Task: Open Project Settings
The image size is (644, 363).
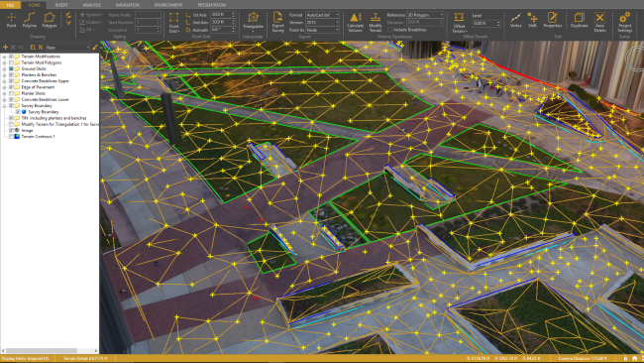Action: 625,22
